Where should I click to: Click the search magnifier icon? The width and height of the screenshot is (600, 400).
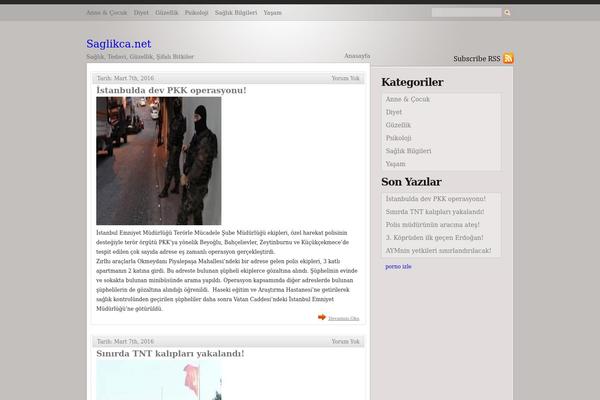pyautogui.click(x=507, y=13)
